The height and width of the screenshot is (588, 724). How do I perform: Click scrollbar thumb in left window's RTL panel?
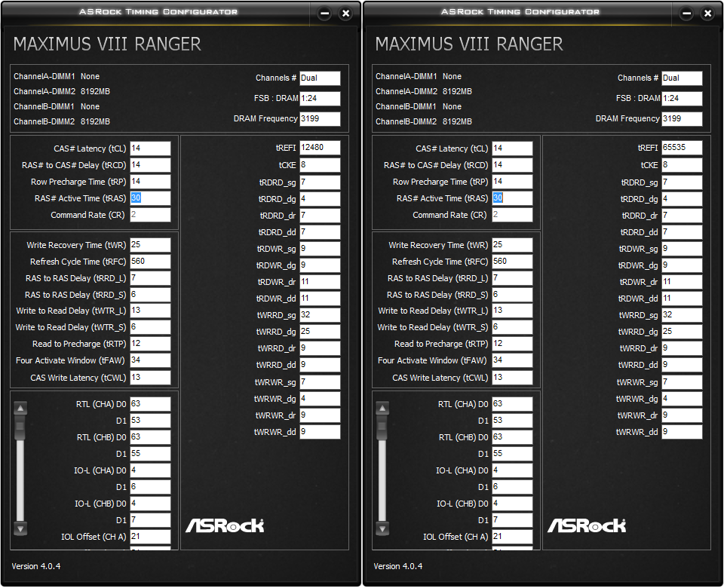pyautogui.click(x=20, y=427)
